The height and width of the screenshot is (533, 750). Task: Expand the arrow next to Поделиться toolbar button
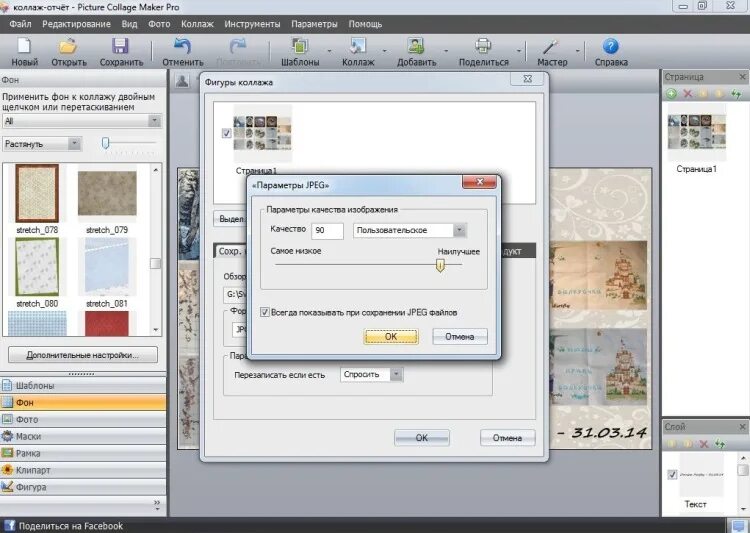518,50
